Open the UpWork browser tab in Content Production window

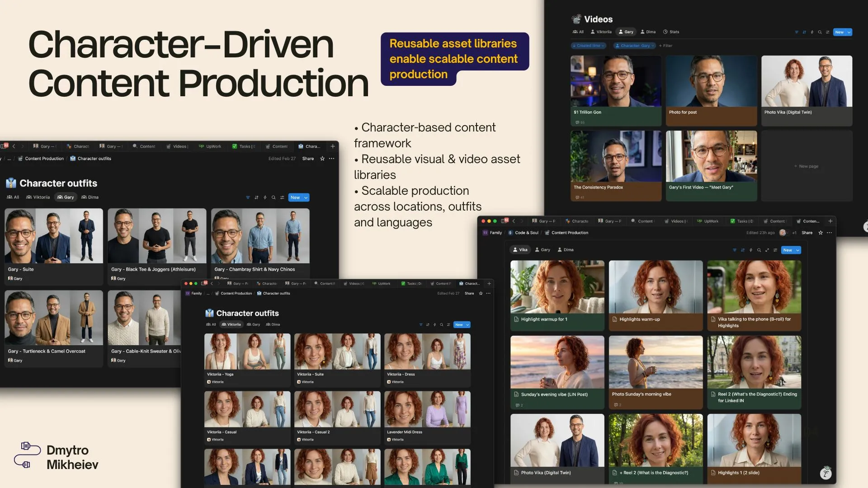tap(708, 221)
